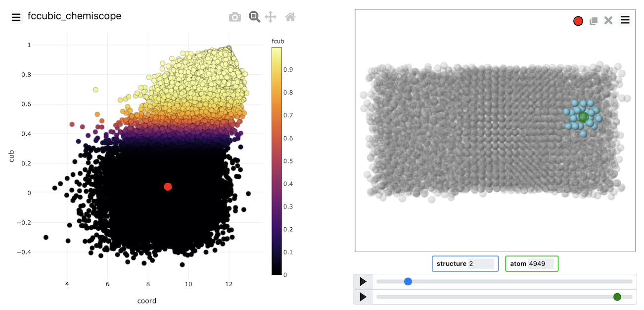Select the magnifier zoom tool
This screenshot has height=310, width=644.
click(254, 17)
